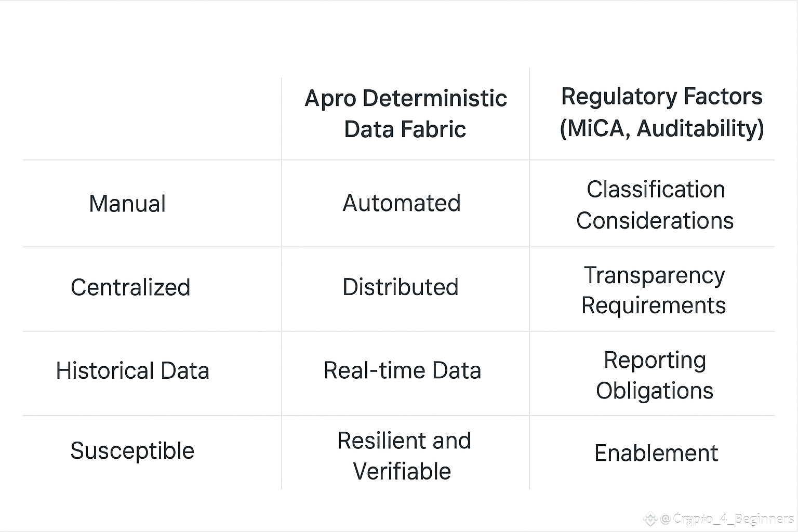
Task: Select the 'Classification Considerations' cell
Action: 655,205
